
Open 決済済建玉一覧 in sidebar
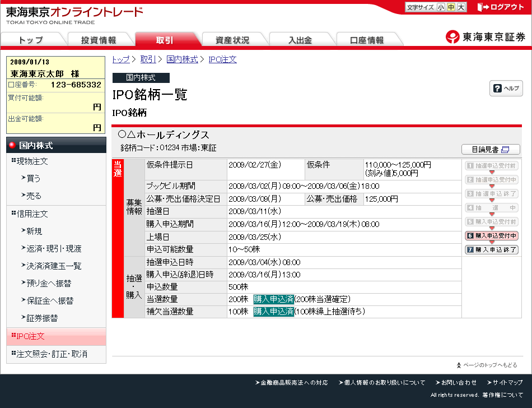(54, 266)
